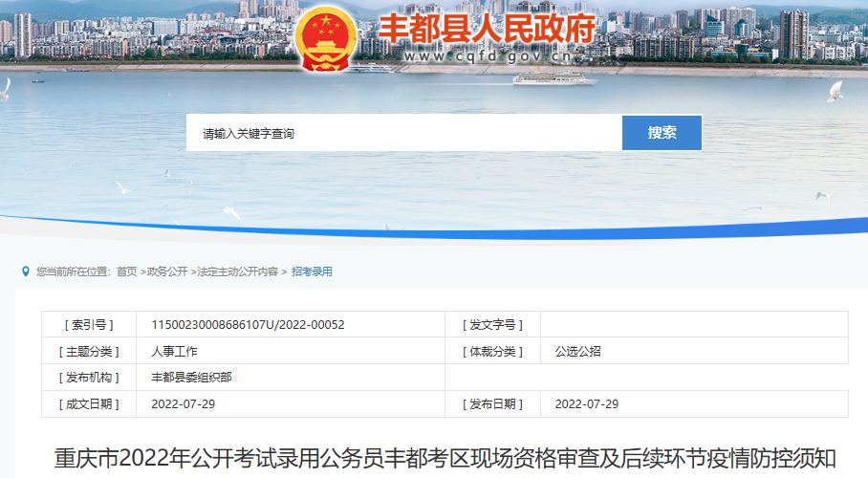
Task: Open the 招考录用 breadcrumb link
Action: click(x=312, y=272)
